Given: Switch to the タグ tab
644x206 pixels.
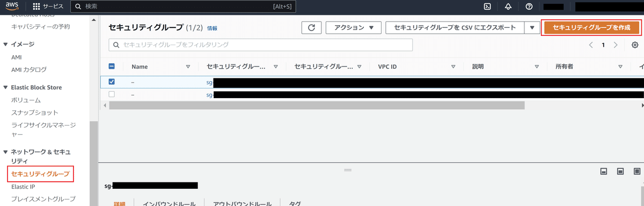Looking at the screenshot, I should 295,204.
